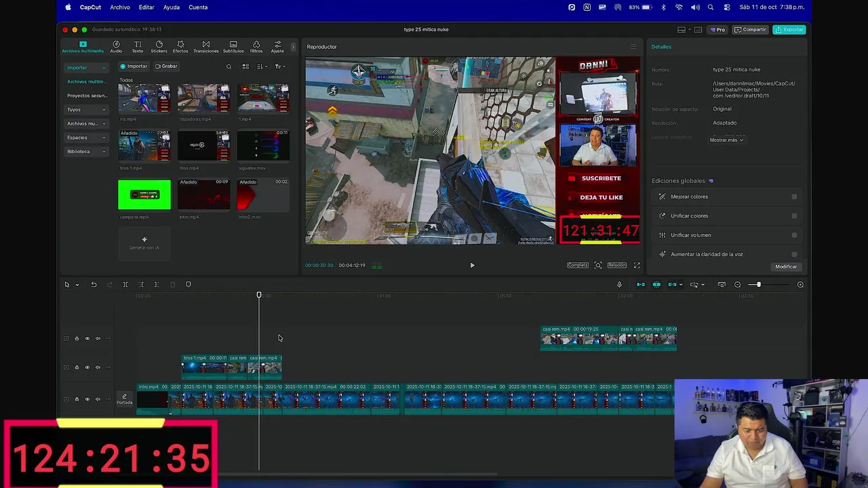
Task: Click the timeline playhead marker
Action: (259, 295)
